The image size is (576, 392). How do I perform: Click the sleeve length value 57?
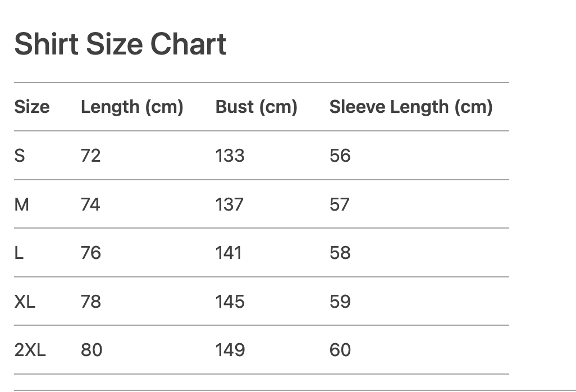pos(340,204)
